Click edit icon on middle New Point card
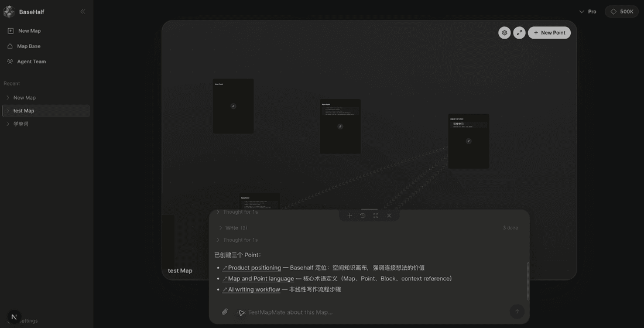 [x=340, y=127]
